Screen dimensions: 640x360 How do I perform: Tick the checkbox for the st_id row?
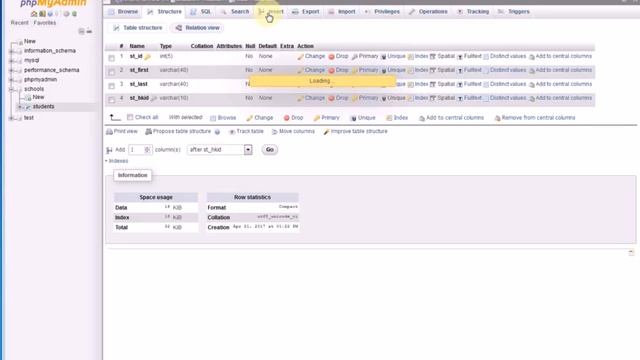pyautogui.click(x=111, y=58)
